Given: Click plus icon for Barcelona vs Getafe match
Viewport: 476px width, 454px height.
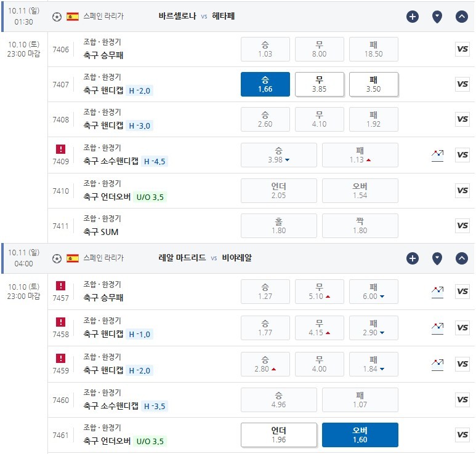Looking at the screenshot, I should click(412, 17).
